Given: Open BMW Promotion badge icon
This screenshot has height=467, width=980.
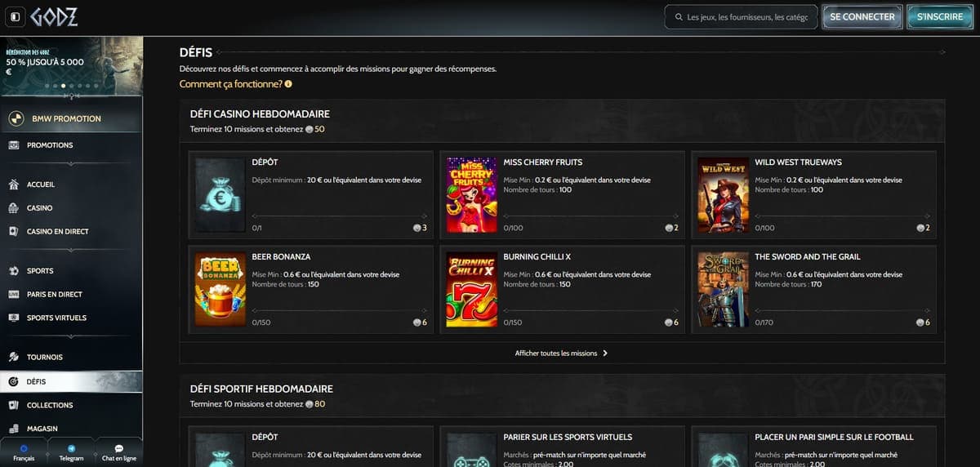Looking at the screenshot, I should 16,119.
